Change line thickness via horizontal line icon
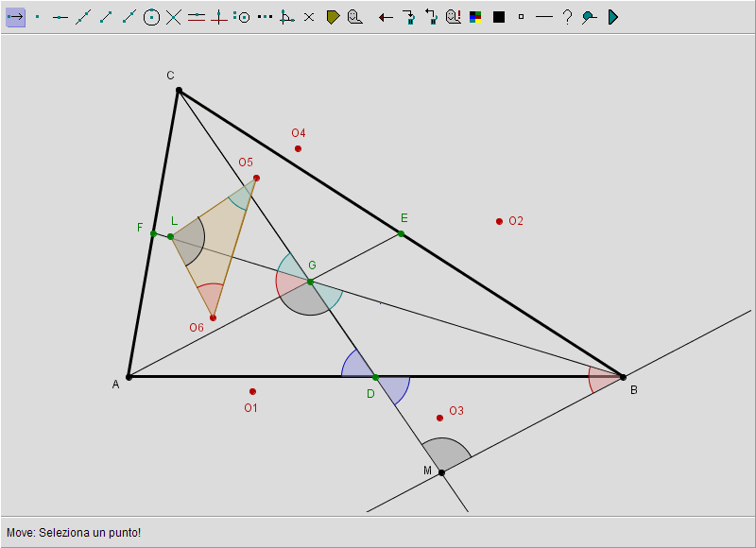Viewport: 756px width, 548px height. 543,17
